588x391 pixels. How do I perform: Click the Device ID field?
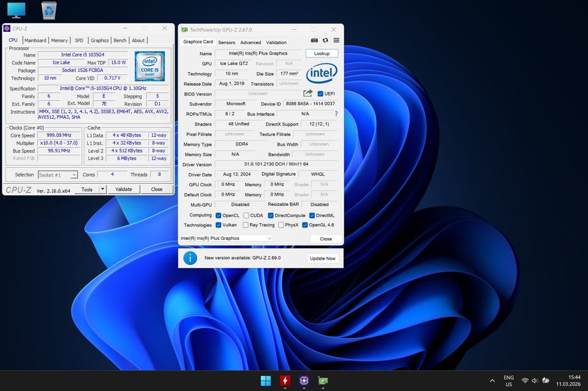click(310, 104)
